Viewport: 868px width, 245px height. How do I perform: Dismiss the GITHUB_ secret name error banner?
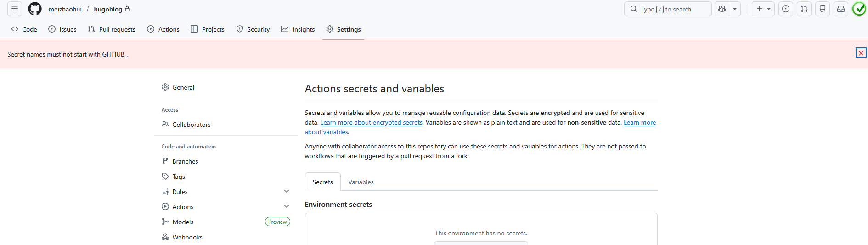pos(861,53)
